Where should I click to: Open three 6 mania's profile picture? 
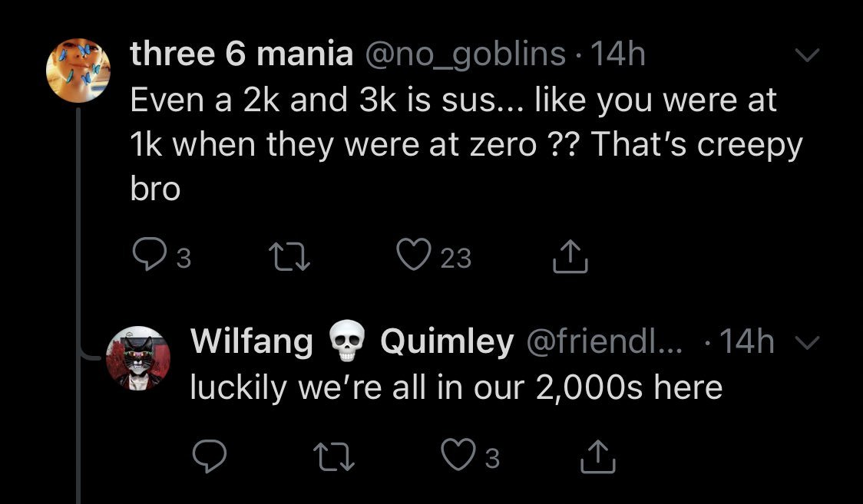click(x=79, y=71)
